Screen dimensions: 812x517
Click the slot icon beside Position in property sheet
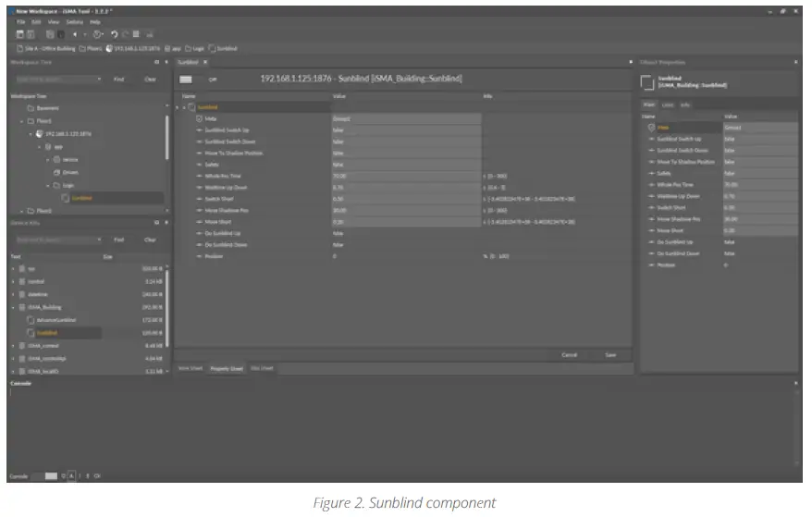(200, 256)
